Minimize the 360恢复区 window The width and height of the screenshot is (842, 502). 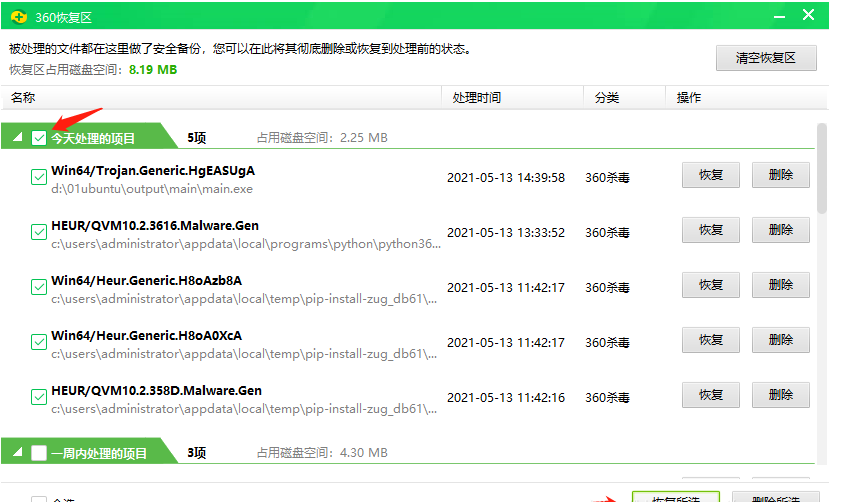(x=779, y=16)
